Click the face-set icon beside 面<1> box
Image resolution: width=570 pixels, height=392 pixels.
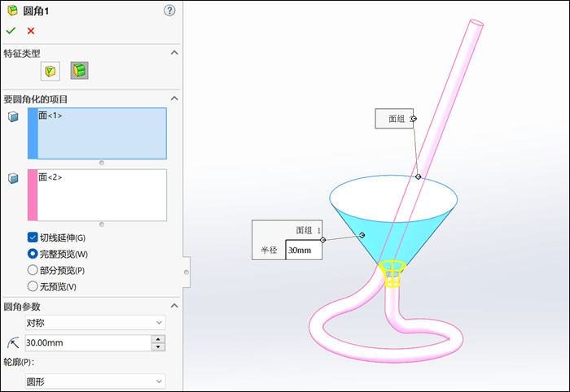pos(13,117)
